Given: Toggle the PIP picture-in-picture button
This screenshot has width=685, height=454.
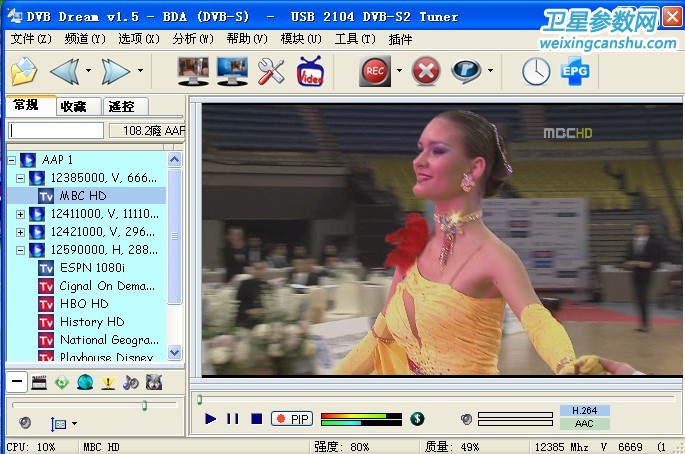Looking at the screenshot, I should click(x=293, y=419).
